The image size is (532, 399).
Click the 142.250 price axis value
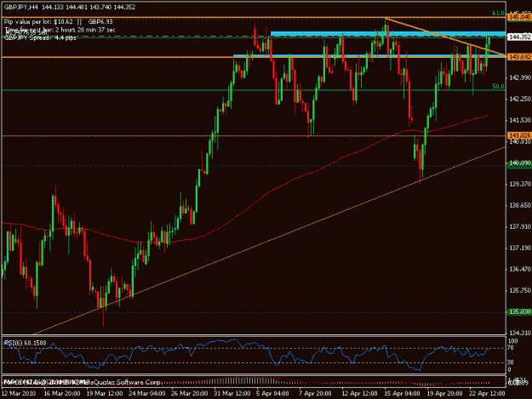click(x=520, y=99)
